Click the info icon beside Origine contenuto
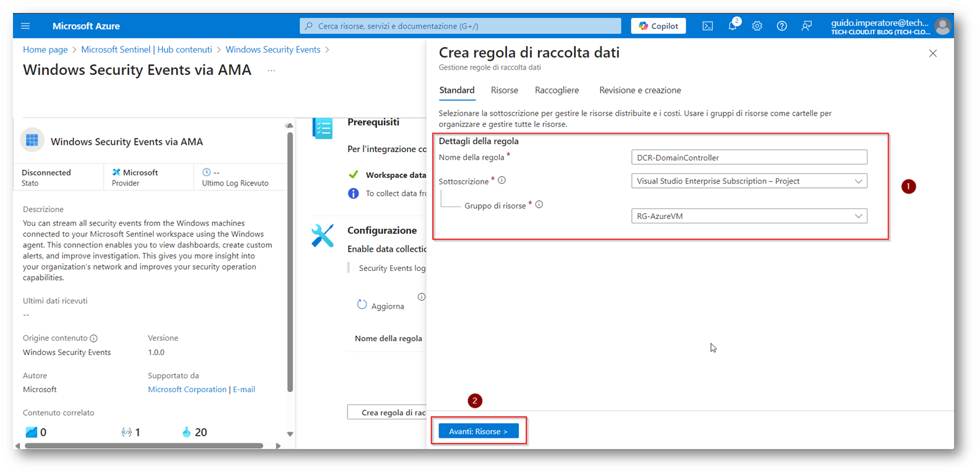Viewport: 980px width, 475px height. coord(94,338)
